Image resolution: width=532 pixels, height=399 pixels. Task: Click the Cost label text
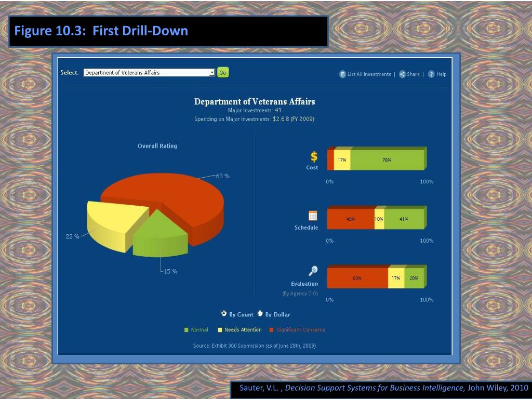(312, 168)
